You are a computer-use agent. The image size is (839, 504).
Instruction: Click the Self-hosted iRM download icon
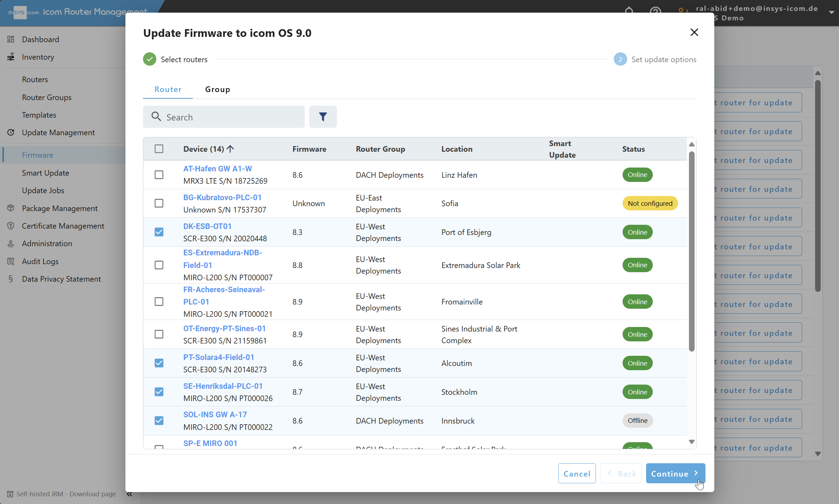10,494
